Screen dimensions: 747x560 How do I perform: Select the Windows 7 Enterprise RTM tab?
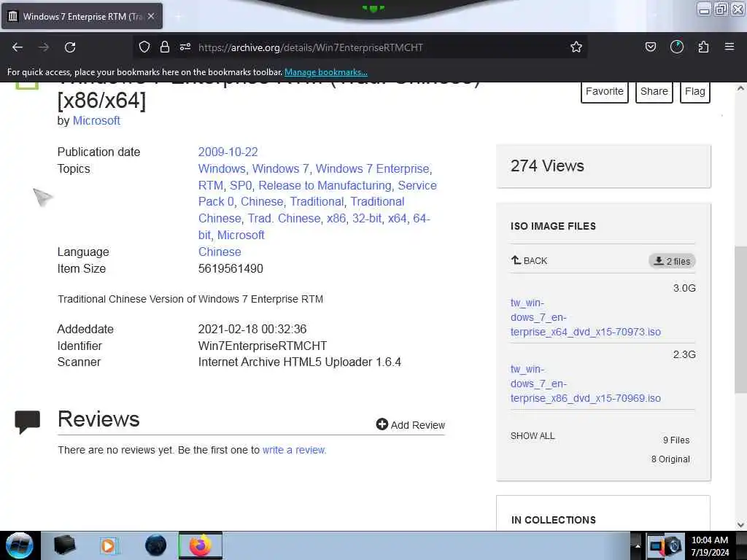pyautogui.click(x=82, y=16)
